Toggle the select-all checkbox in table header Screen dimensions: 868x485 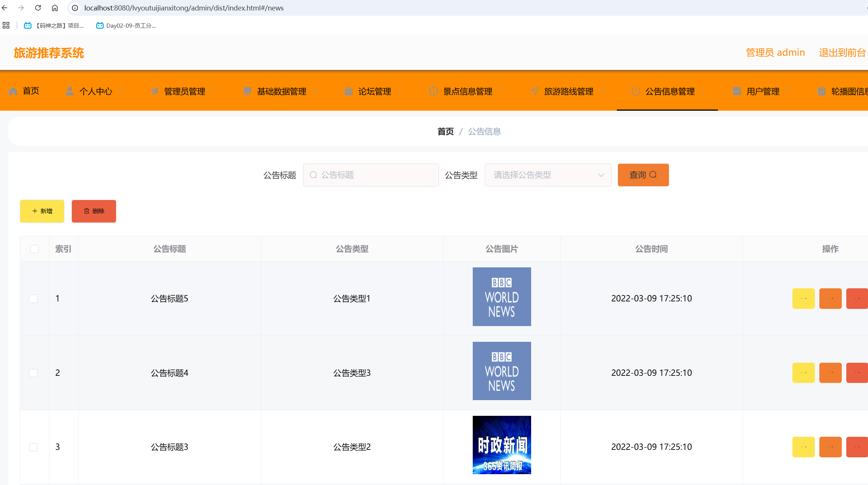tap(34, 249)
